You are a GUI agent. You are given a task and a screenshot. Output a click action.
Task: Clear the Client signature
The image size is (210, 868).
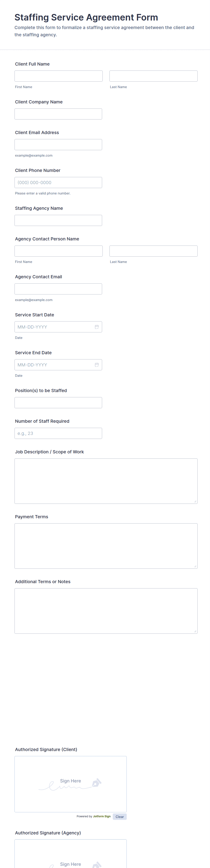point(119,816)
